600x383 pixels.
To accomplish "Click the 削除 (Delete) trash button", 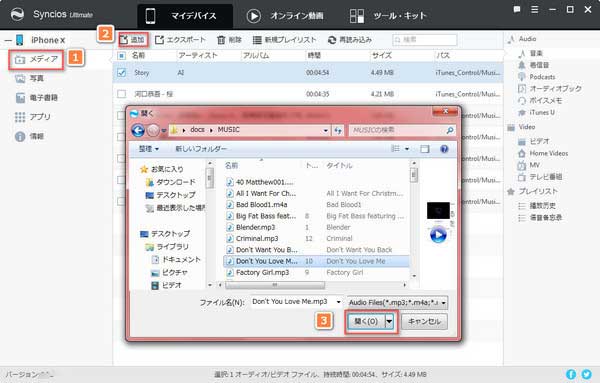I will 229,39.
